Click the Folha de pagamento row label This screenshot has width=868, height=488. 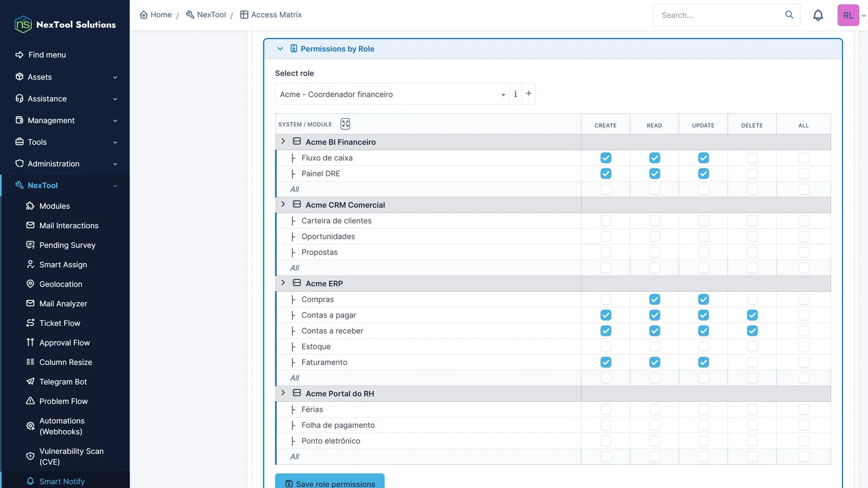338,425
